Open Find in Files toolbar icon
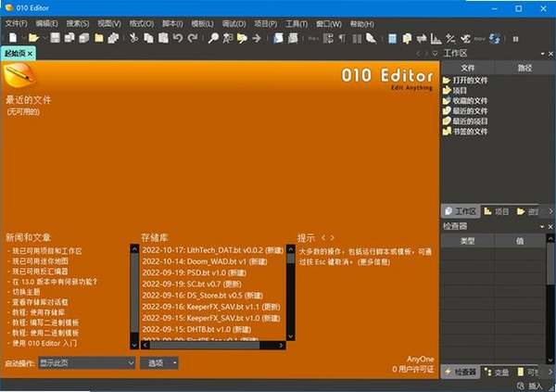The image size is (556, 392). tap(242, 38)
